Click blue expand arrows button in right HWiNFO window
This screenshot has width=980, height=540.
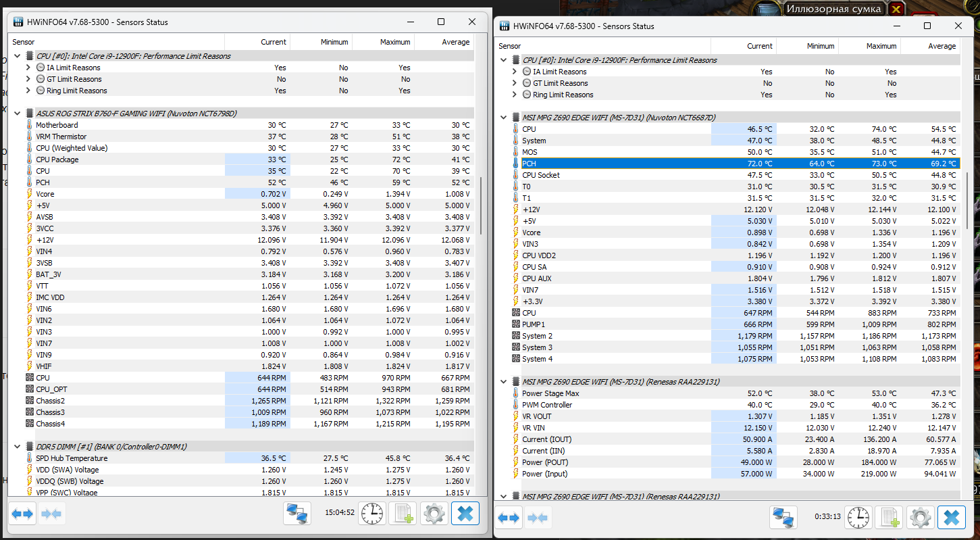click(x=509, y=518)
